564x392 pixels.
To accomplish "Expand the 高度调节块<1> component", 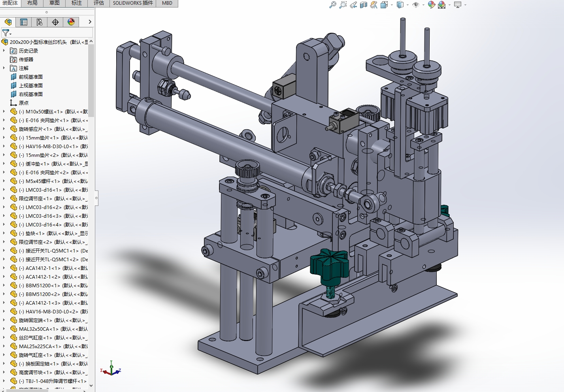I will click(x=4, y=372).
